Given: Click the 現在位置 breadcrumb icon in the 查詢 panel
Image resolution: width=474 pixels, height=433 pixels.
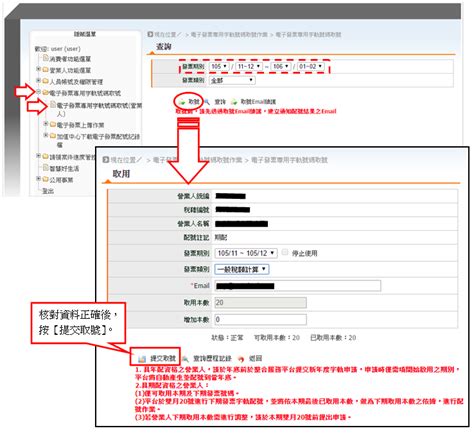Looking at the screenshot, I should (x=150, y=34).
